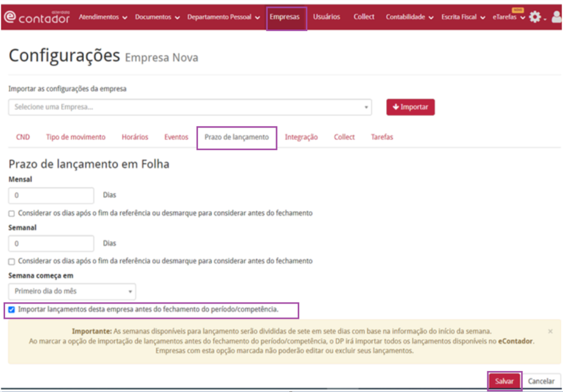This screenshot has height=392, width=563.
Task: Expand the Contabilidade menu
Action: (x=410, y=17)
